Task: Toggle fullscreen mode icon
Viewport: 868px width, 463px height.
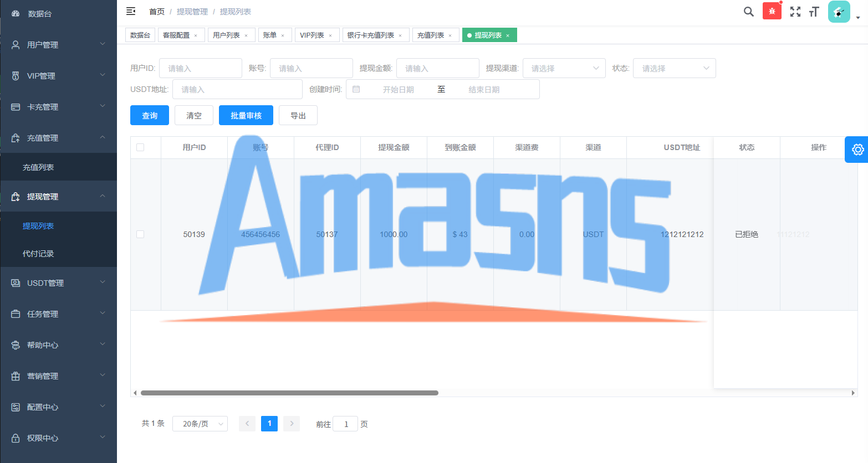Action: tap(795, 12)
